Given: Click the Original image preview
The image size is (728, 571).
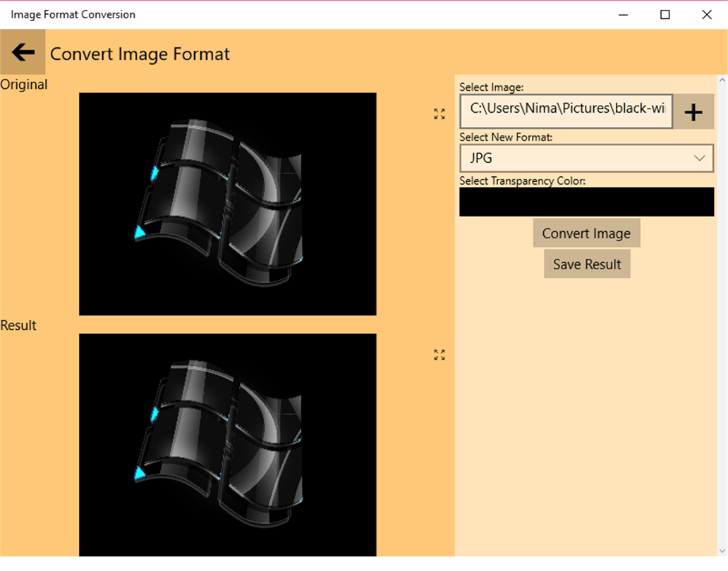Looking at the screenshot, I should click(x=227, y=204).
